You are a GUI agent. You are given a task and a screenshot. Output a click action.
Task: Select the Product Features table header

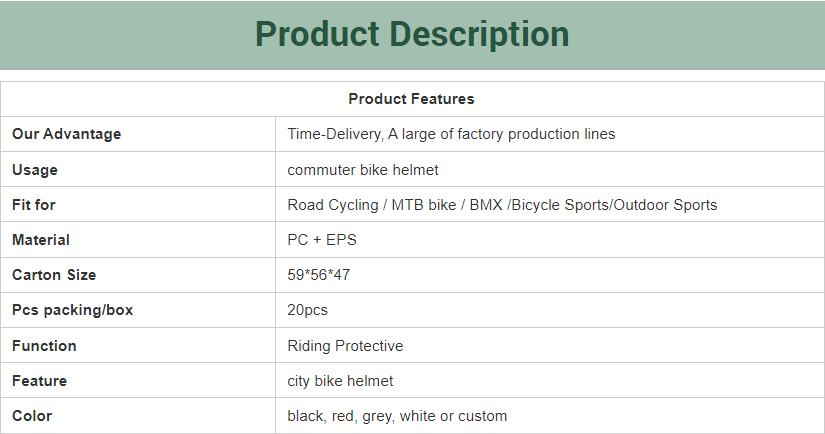412,99
